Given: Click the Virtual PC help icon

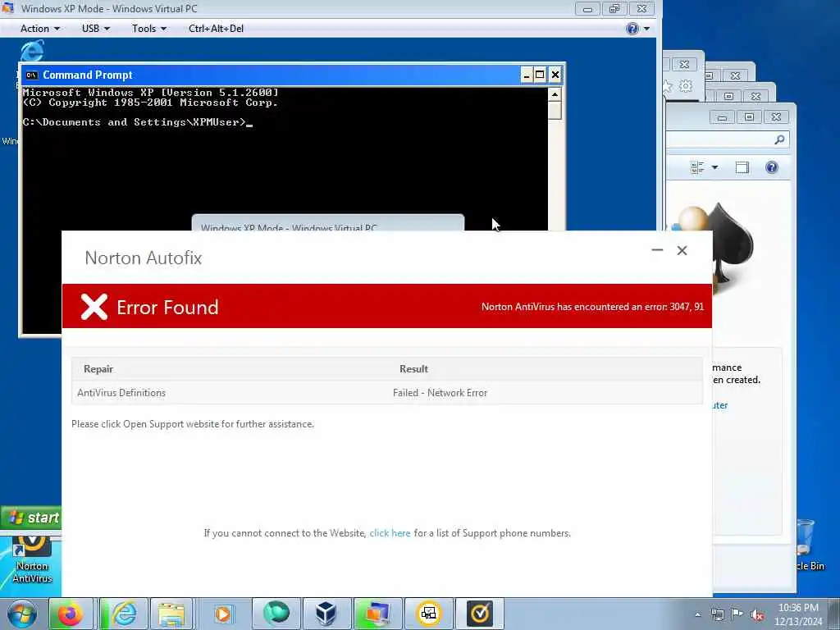Looking at the screenshot, I should (632, 29).
